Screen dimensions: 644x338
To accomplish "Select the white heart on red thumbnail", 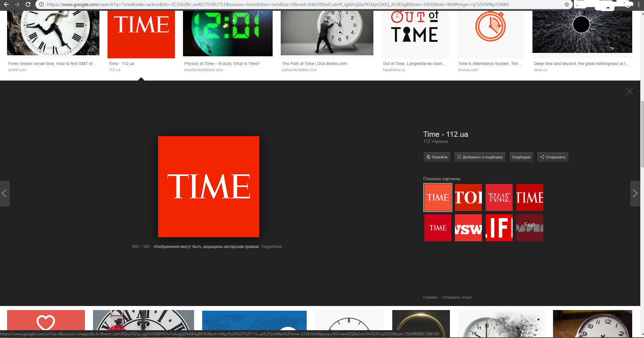I will 46,320.
